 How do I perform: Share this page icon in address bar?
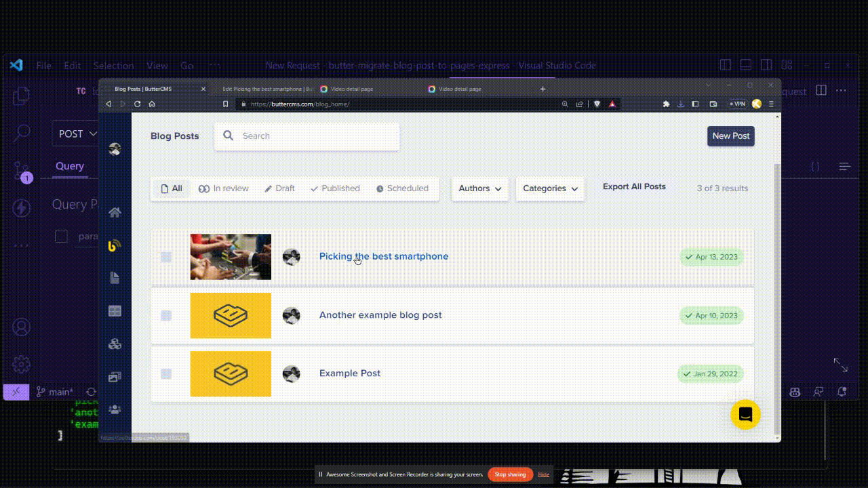click(x=580, y=104)
